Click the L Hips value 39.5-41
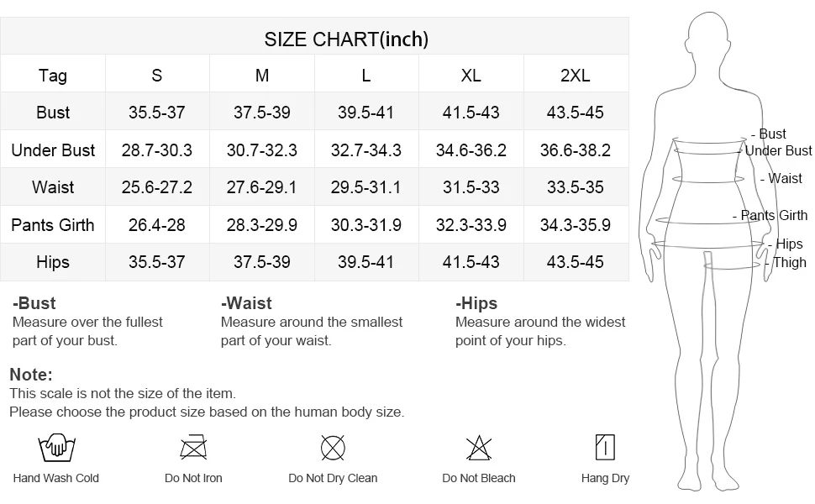The height and width of the screenshot is (504, 815). point(366,262)
